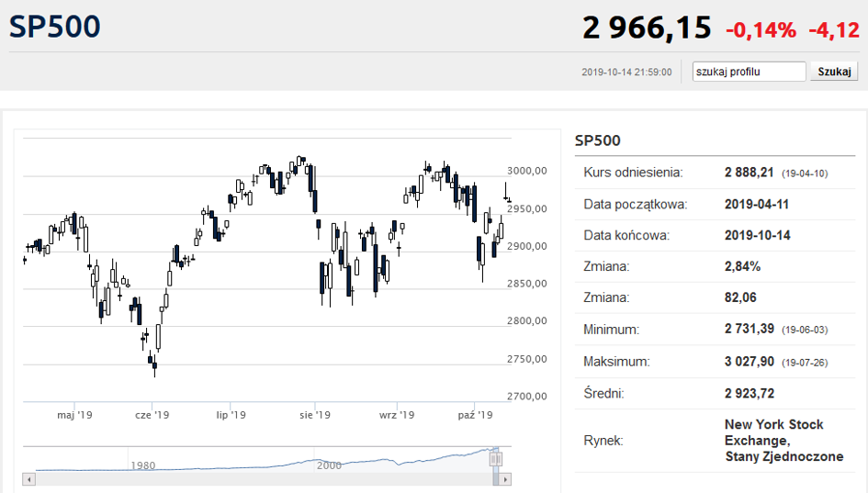
Task: Click the navigator overview line near 2000
Action: point(329,460)
